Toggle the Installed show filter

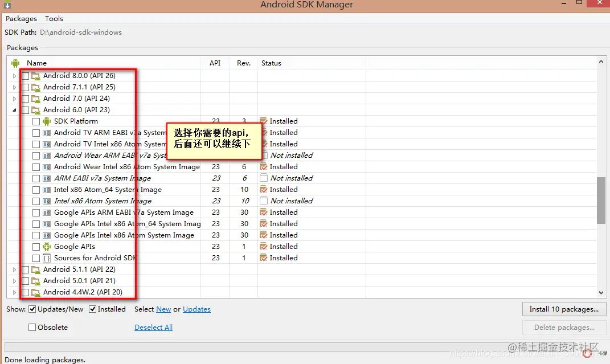click(93, 309)
